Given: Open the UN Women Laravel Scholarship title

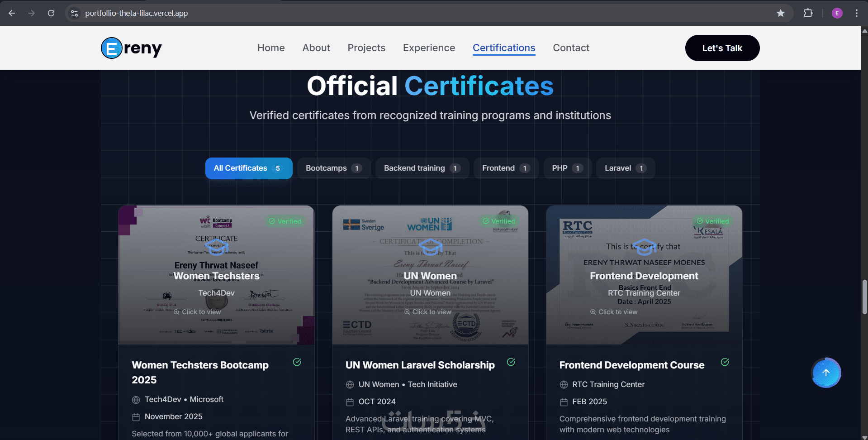Looking at the screenshot, I should coord(420,365).
